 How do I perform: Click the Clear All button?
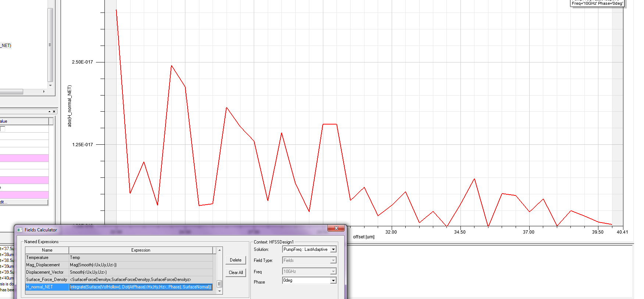point(236,273)
